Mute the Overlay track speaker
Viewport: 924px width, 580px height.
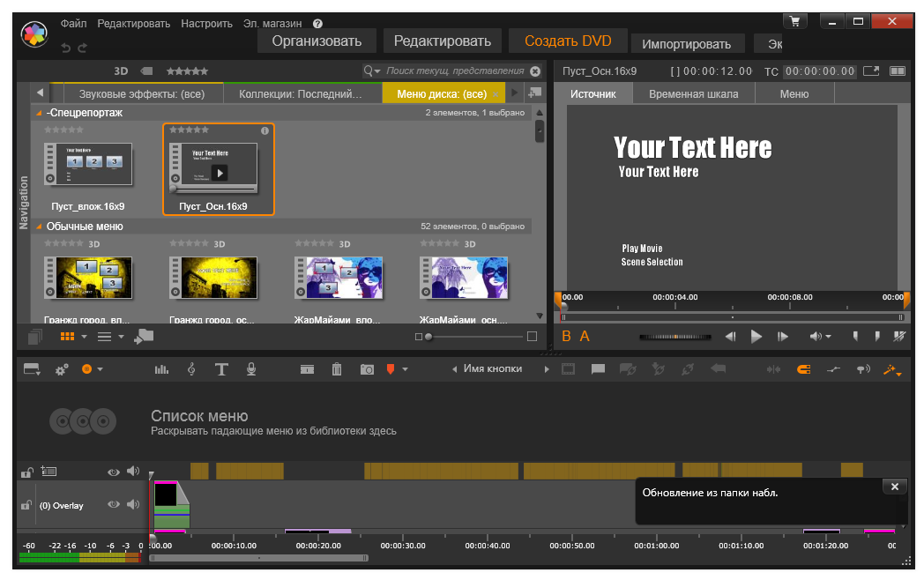(x=133, y=504)
